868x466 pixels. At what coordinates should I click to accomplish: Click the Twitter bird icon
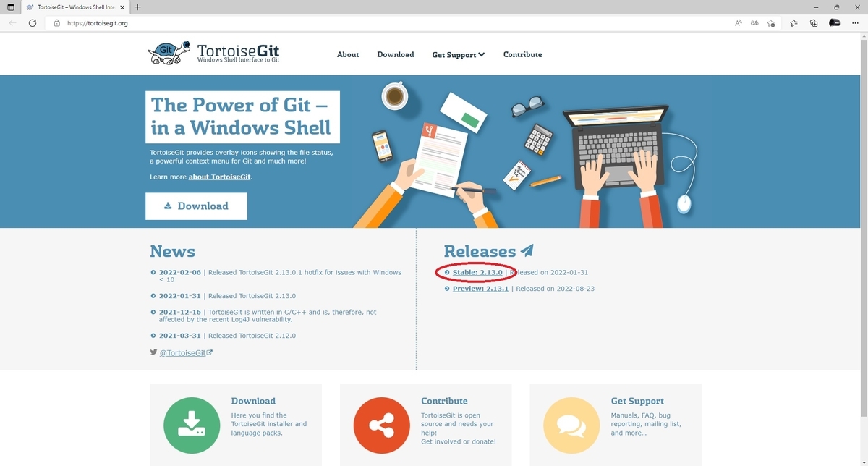153,352
